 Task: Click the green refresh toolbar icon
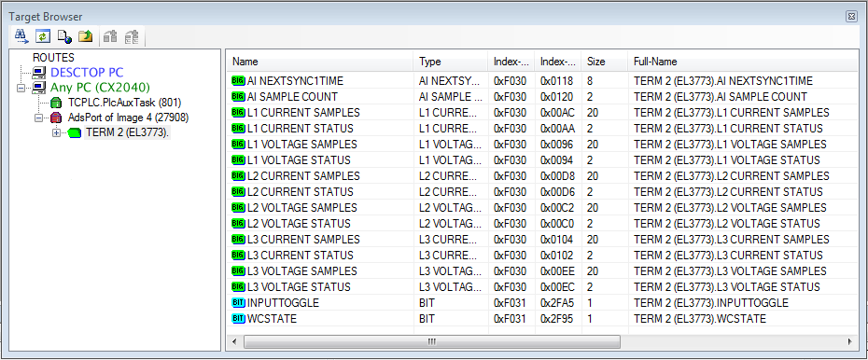pos(43,37)
